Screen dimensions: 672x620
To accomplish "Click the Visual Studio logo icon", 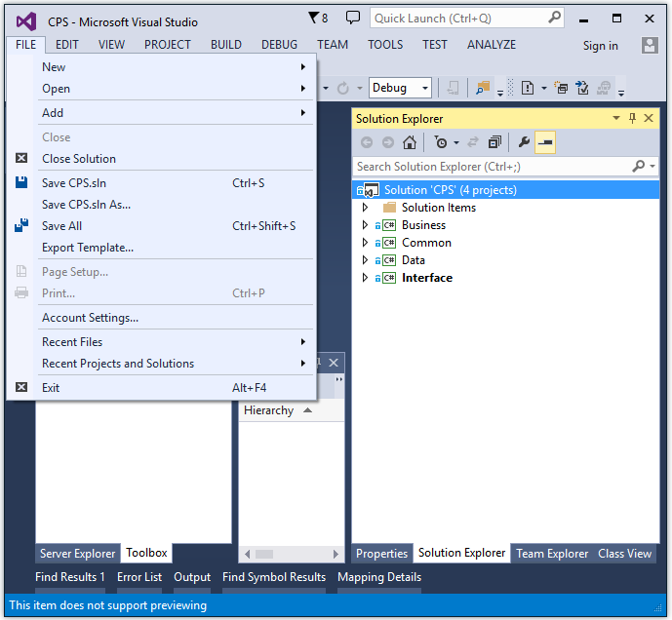I will (26, 21).
